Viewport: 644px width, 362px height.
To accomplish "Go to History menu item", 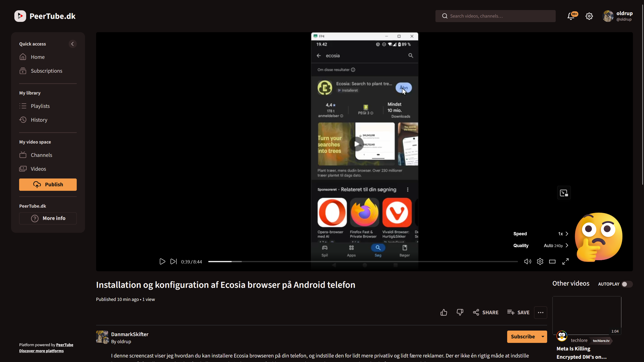I will [39, 120].
